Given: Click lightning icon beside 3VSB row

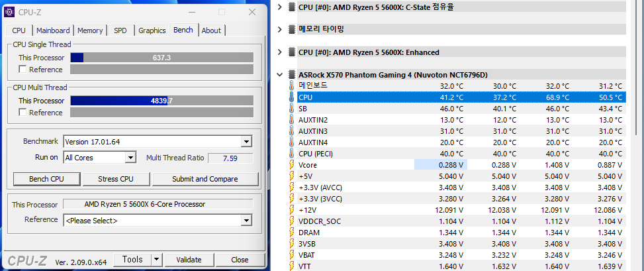Looking at the screenshot, I should click(x=292, y=243).
